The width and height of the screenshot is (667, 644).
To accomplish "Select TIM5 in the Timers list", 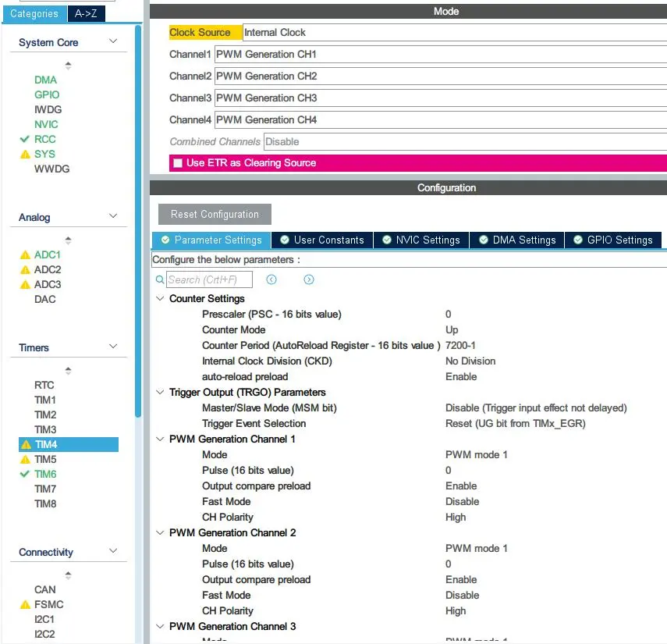I will [x=45, y=459].
